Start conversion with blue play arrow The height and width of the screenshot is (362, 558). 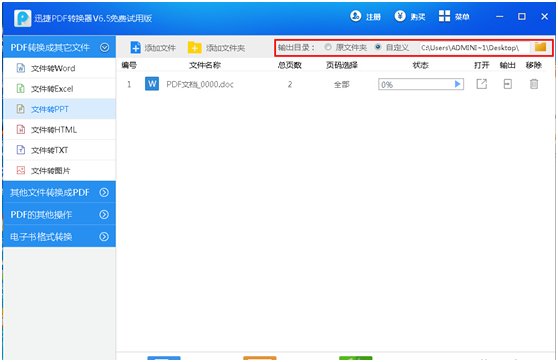pos(457,84)
